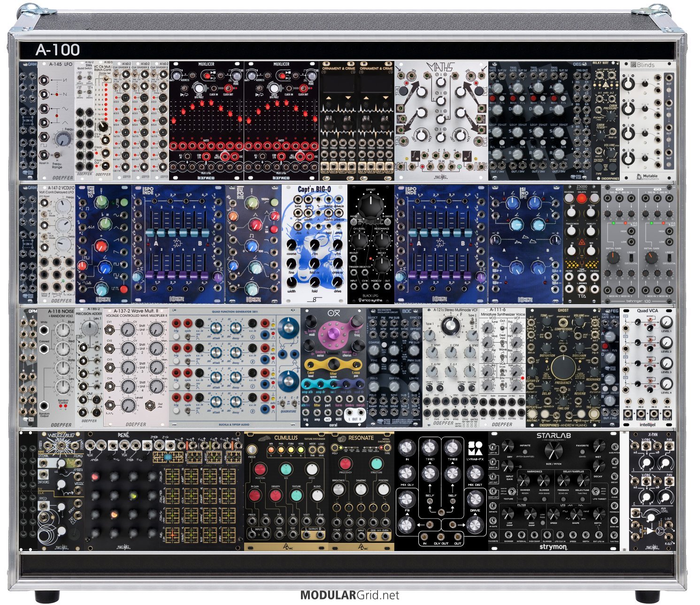Select the A-147-2 VCDLFO module
700x605 pixels.
click(x=56, y=244)
